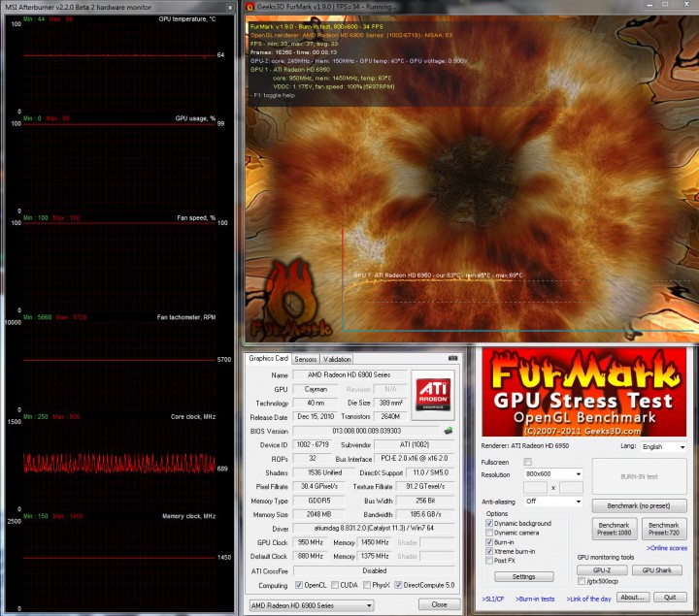
Task: Open FurMark Settings button
Action: (x=524, y=576)
